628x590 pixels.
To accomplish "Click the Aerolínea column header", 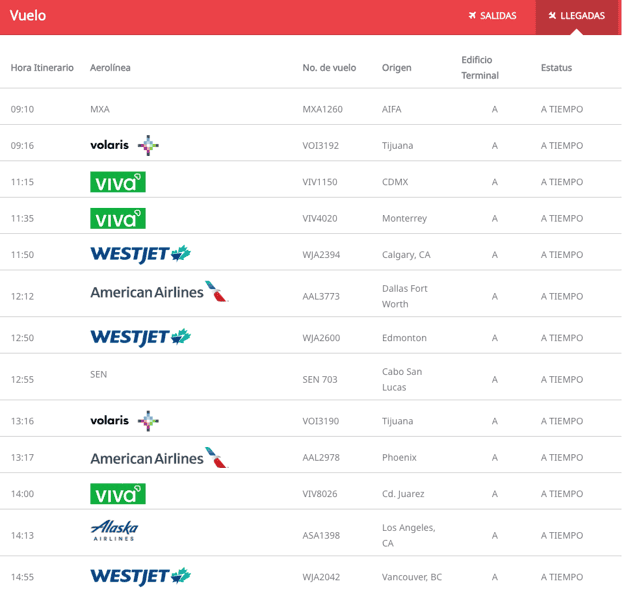I will coord(110,68).
